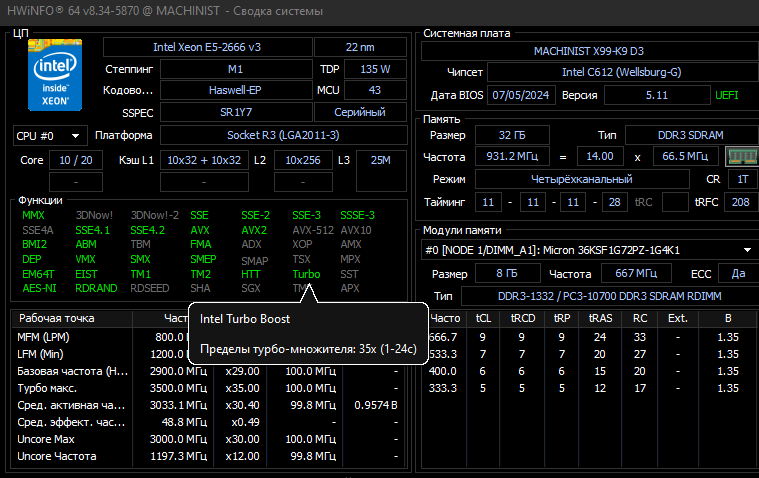Click the SSE4.2 feature label

pyautogui.click(x=148, y=230)
